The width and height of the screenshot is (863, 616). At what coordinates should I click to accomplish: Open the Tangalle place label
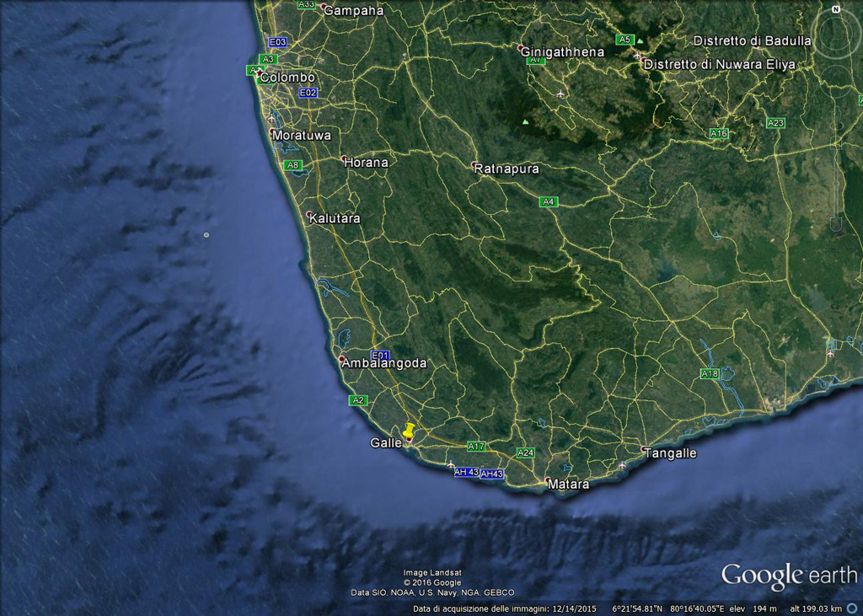tap(671, 453)
